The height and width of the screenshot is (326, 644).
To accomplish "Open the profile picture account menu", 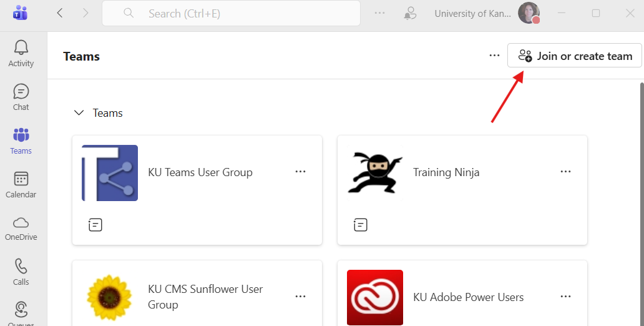I will [x=529, y=13].
